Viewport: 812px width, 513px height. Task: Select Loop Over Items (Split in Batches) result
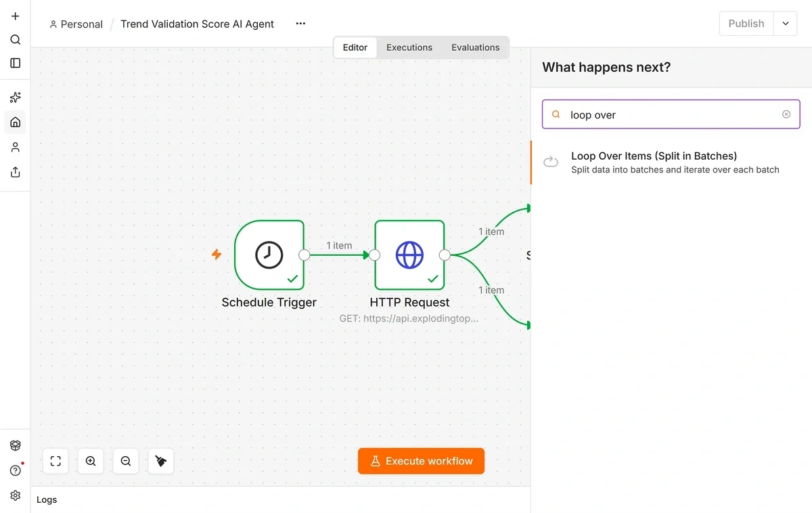click(671, 162)
